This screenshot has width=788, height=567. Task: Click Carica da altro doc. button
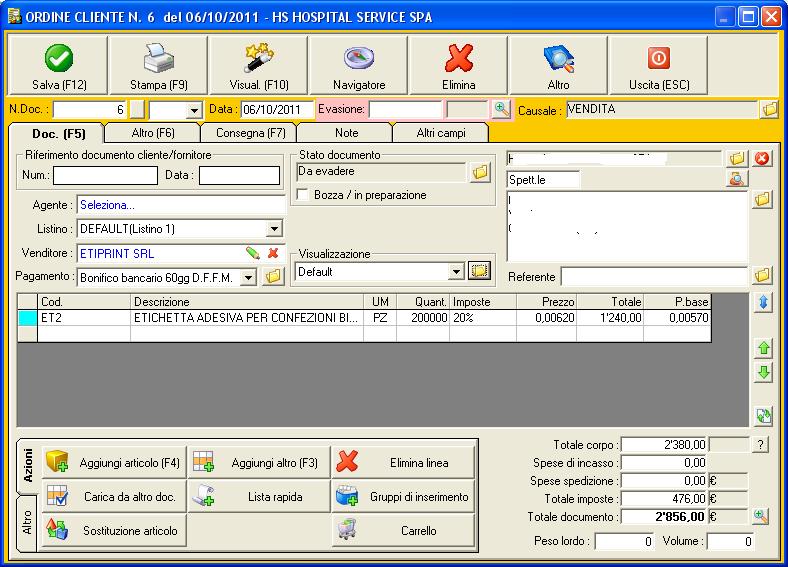click(114, 497)
